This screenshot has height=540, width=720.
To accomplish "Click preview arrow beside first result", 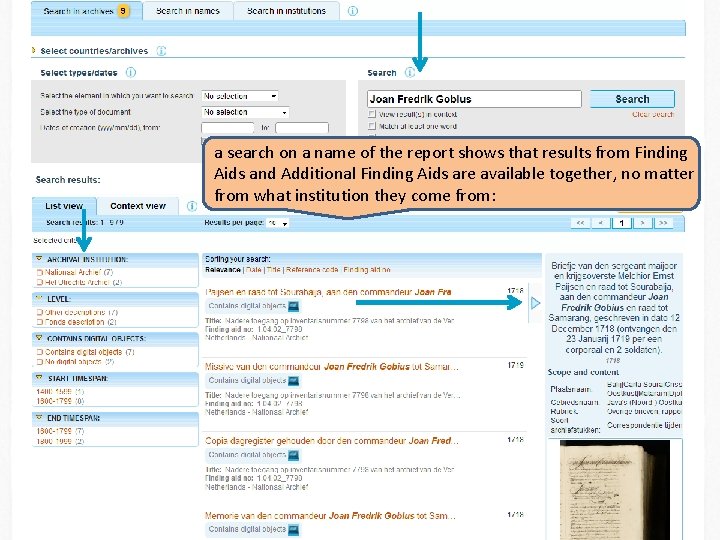I will coord(535,303).
